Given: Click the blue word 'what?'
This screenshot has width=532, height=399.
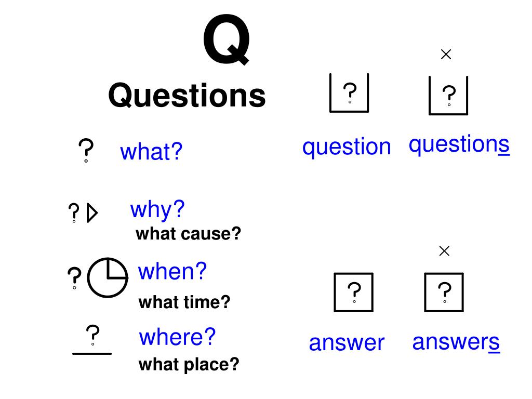Looking at the screenshot, I should [151, 151].
